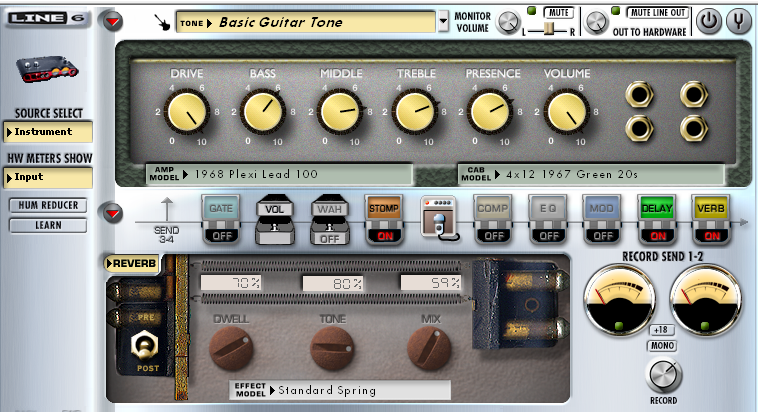The image size is (758, 412).
Task: Open HW Meters Show Input dropdown
Action: coord(48,177)
